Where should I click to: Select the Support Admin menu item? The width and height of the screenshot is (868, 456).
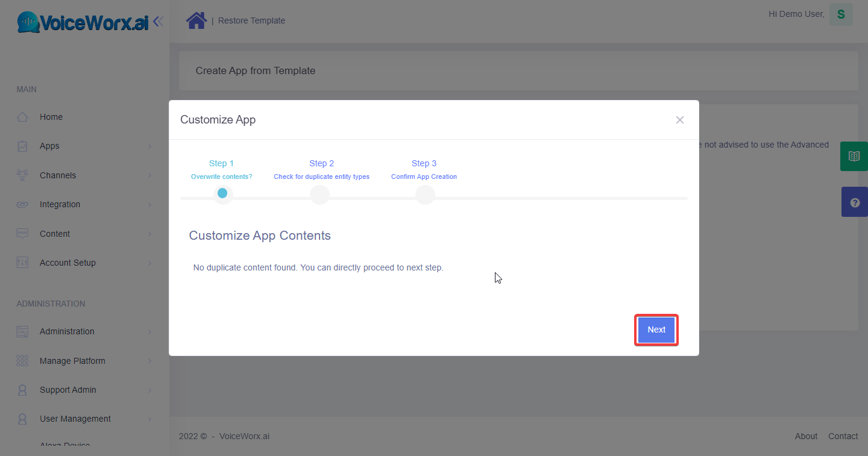click(68, 390)
